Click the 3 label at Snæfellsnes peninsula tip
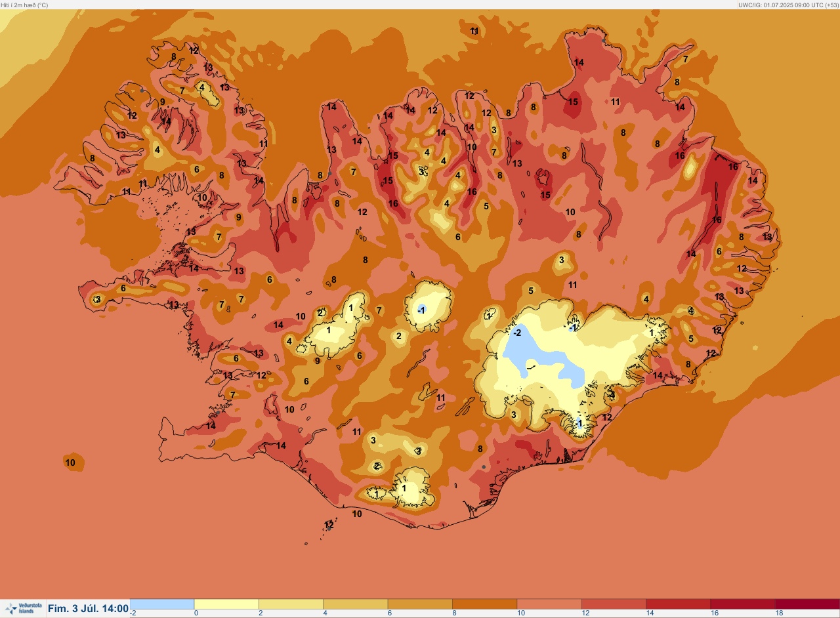 [97, 299]
